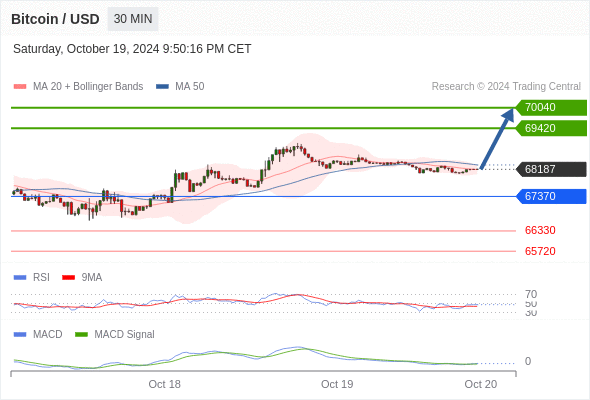Select the 70040 green resistance label
This screenshot has height=400, width=590.
(551, 108)
